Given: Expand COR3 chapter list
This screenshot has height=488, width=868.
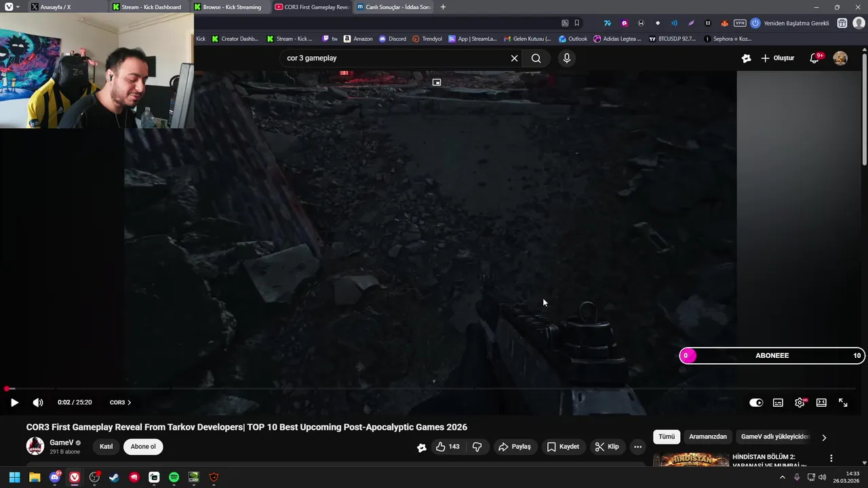Looking at the screenshot, I should [x=121, y=403].
